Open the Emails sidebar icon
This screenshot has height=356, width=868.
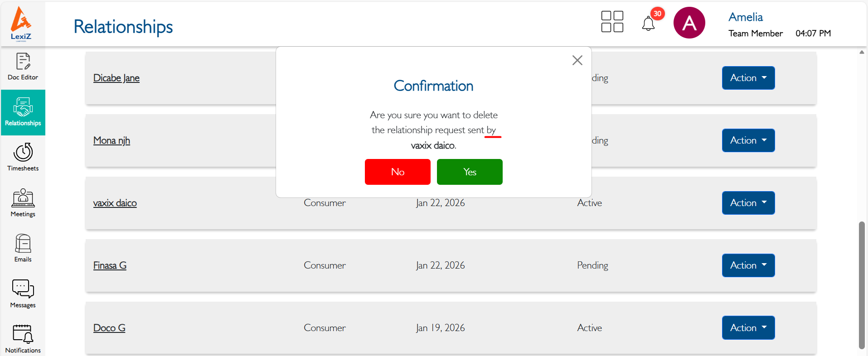(x=23, y=248)
